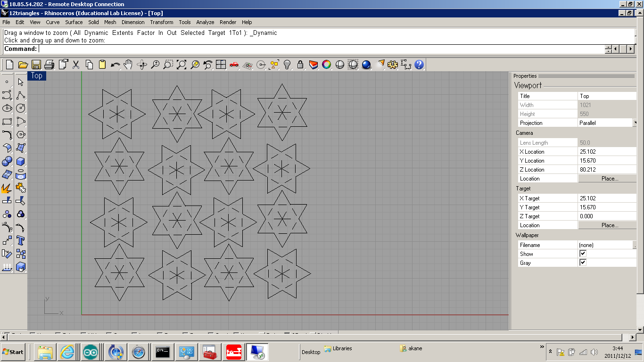Image resolution: width=644 pixels, height=362 pixels.
Task: Uncheck the wallpaper Show checkbox
Action: coord(583,254)
